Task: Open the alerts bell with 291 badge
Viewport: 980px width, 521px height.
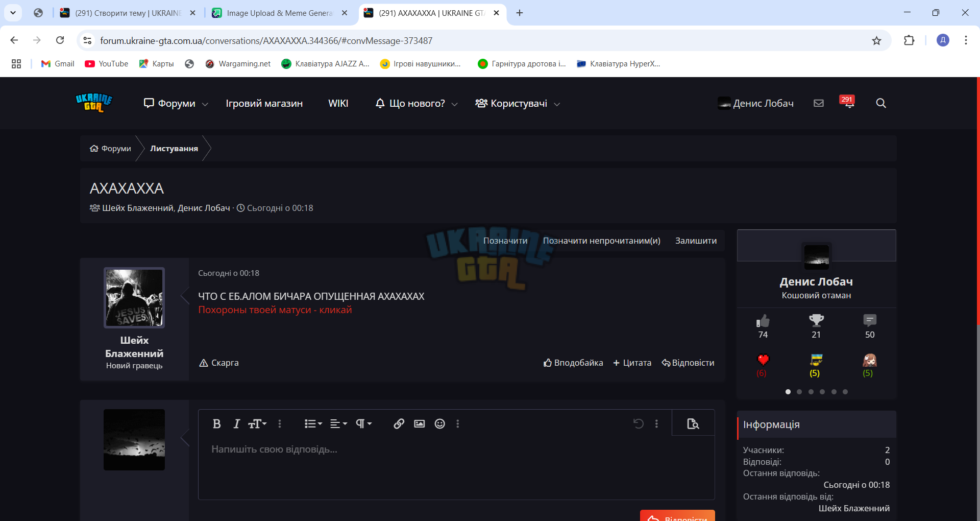Action: 848,102
